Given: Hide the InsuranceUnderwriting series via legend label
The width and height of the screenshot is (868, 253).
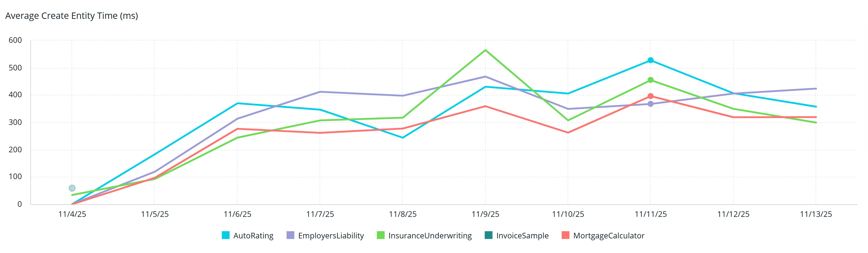Looking at the screenshot, I should (430, 235).
